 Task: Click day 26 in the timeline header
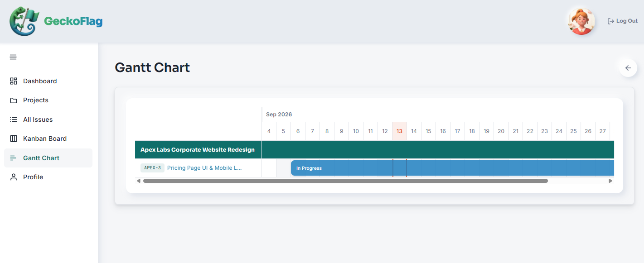pos(588,131)
